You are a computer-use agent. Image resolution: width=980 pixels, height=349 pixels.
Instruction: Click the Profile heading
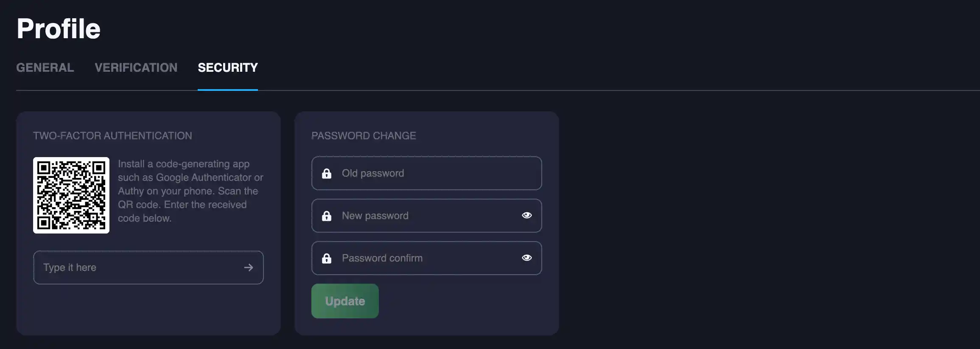tap(58, 28)
